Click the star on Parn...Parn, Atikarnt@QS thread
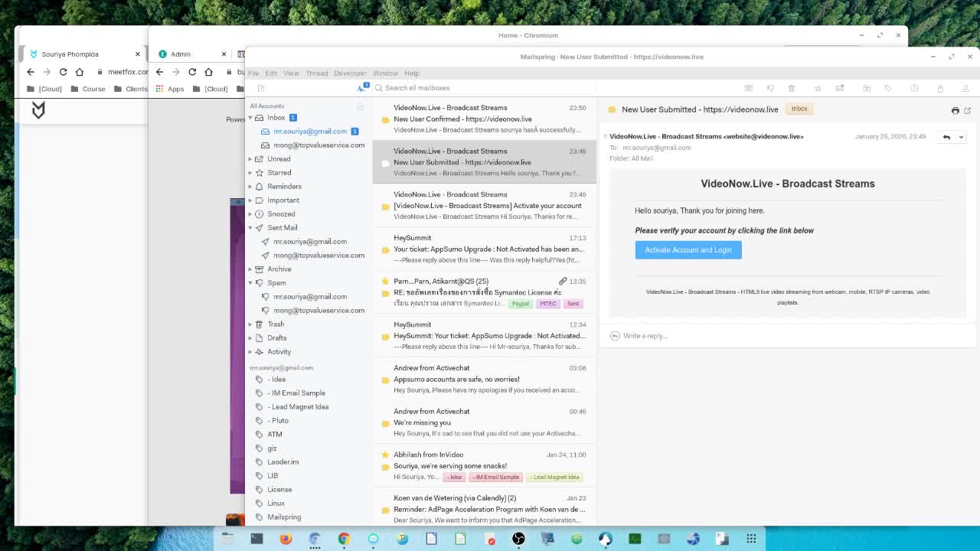Viewport: 980px width, 551px height. 385,282
